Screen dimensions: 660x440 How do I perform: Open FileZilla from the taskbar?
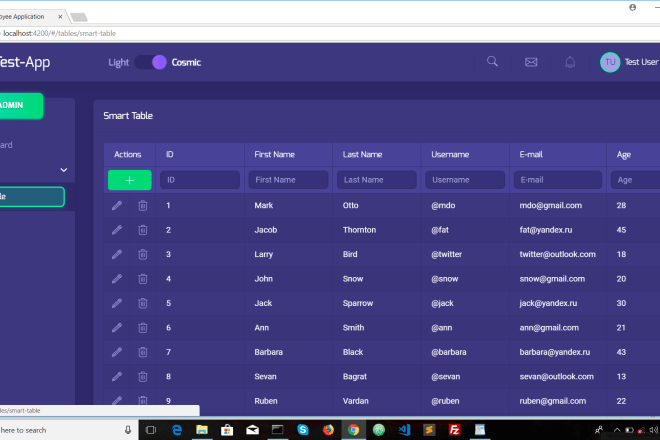coord(455,430)
